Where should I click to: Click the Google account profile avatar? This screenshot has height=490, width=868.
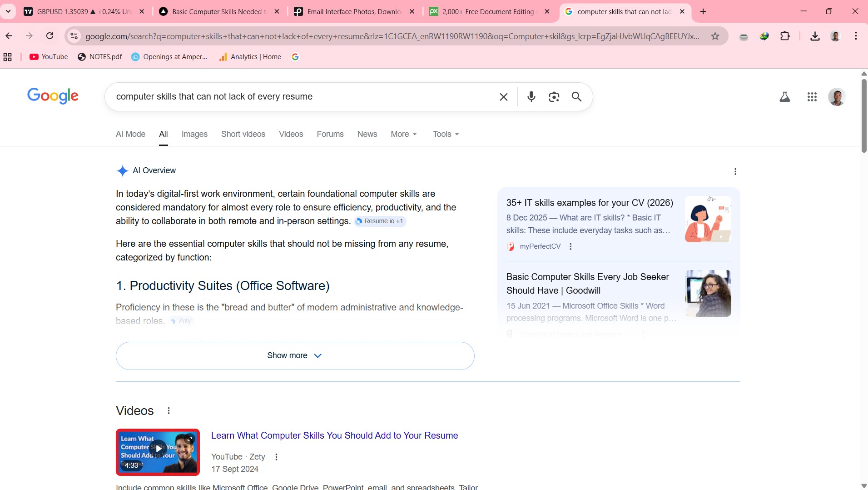click(836, 97)
